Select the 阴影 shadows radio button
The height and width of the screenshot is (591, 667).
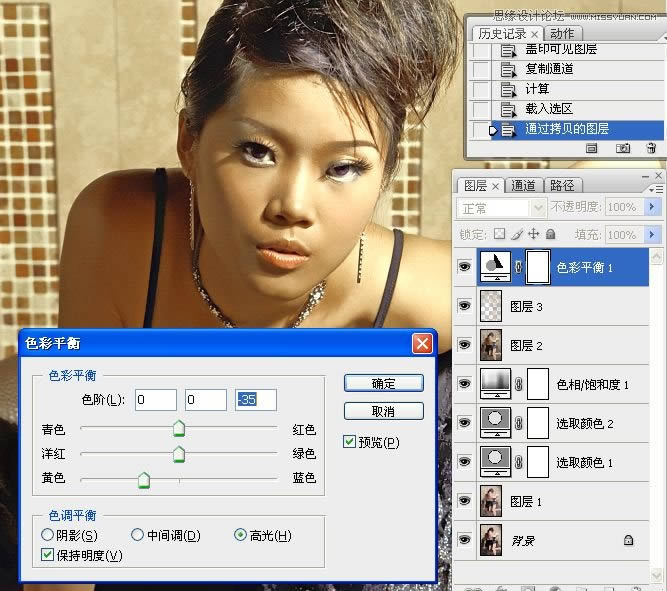[48, 536]
